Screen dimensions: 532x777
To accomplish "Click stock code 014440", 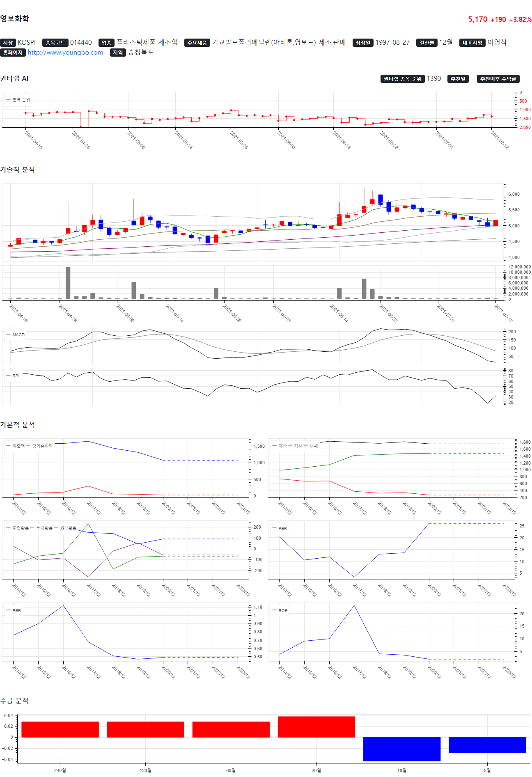I will click(81, 43).
